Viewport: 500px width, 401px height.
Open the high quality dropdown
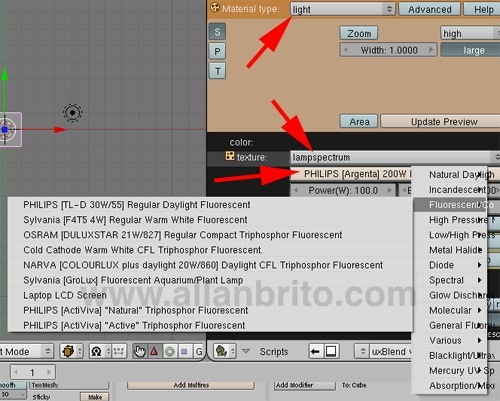470,33
